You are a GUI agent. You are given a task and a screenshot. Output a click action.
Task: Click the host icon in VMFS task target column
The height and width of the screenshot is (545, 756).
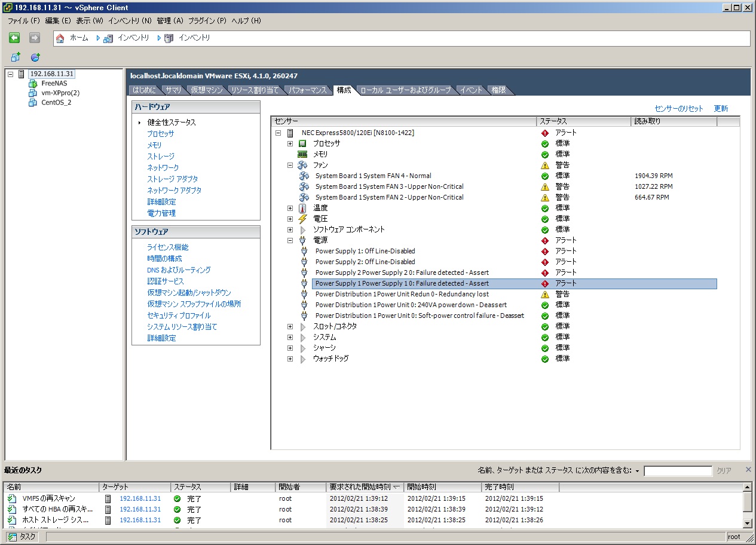tap(108, 498)
